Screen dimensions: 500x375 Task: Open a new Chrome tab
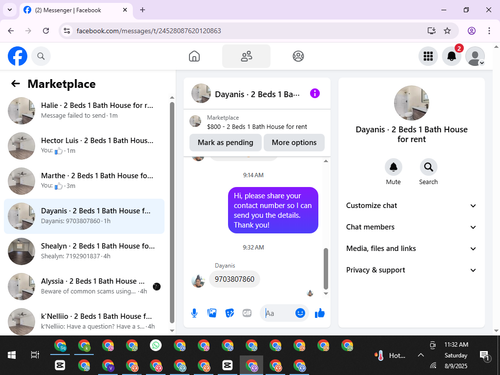coord(142,10)
